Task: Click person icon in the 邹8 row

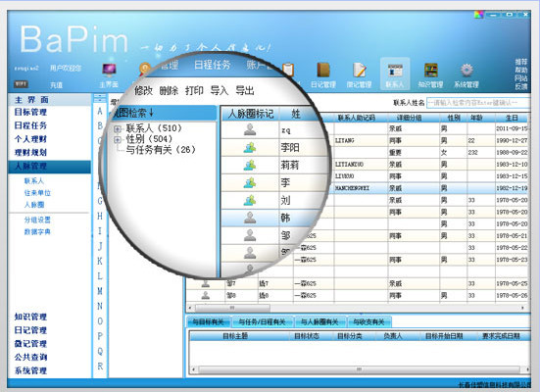Action: 206,295
